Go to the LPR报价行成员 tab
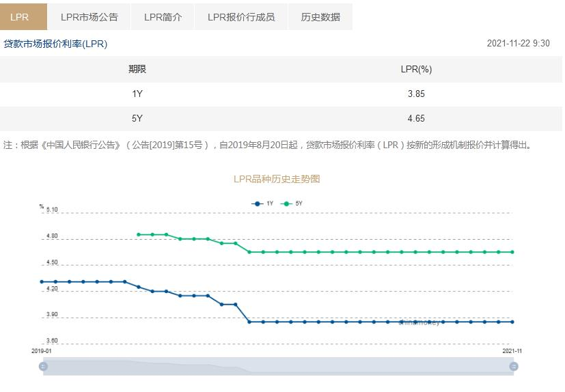Screen dimensions: 565x392 pos(241,17)
